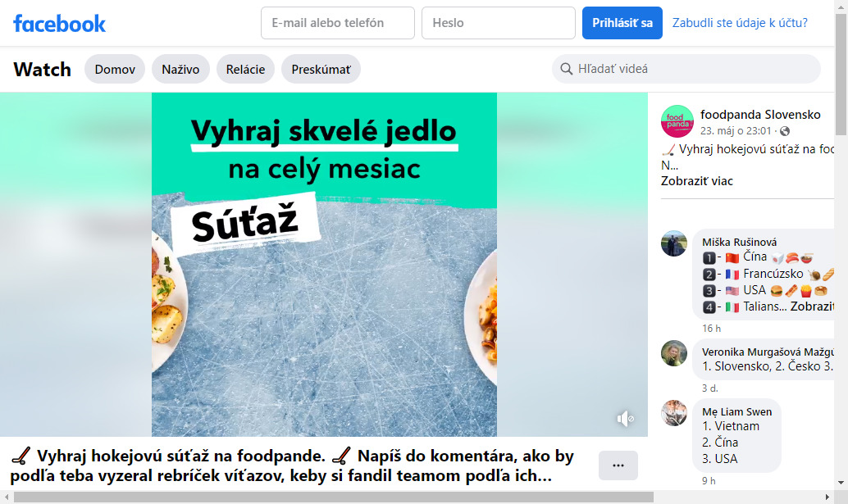Open Zabudli ste údaje k účtu link
The image size is (848, 504).
click(740, 23)
